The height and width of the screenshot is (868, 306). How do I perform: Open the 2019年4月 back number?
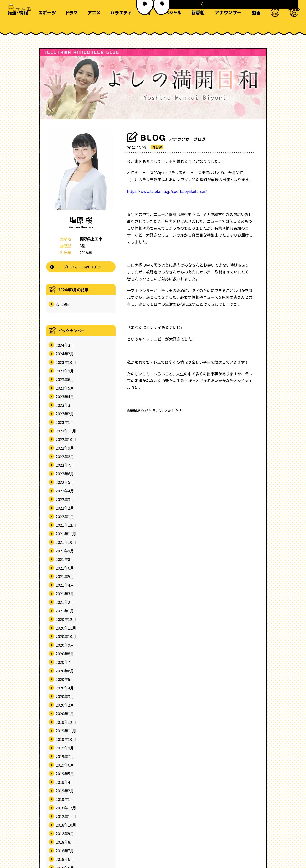click(64, 782)
